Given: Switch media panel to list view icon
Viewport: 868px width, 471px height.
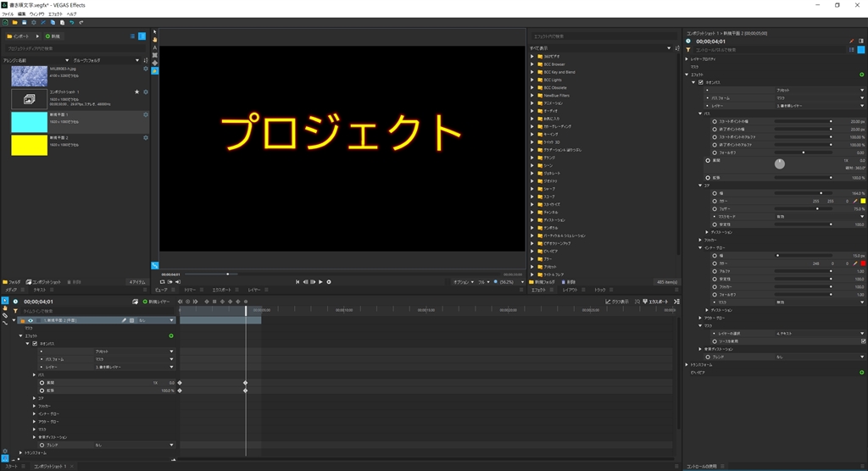Looking at the screenshot, I should tap(132, 36).
